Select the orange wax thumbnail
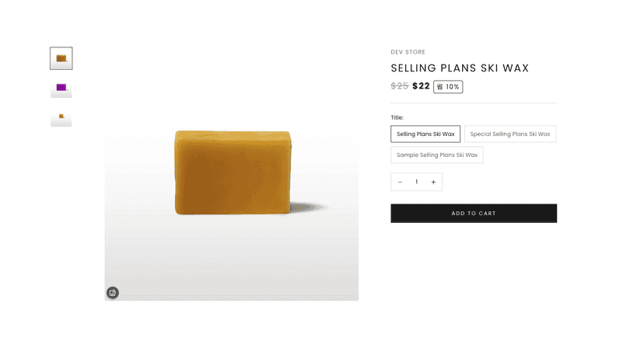 tap(61, 58)
